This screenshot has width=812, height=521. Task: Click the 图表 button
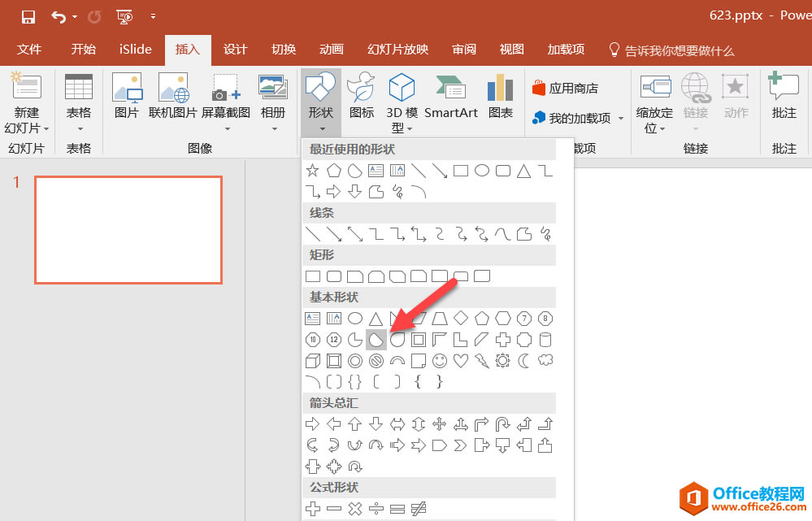tap(500, 96)
